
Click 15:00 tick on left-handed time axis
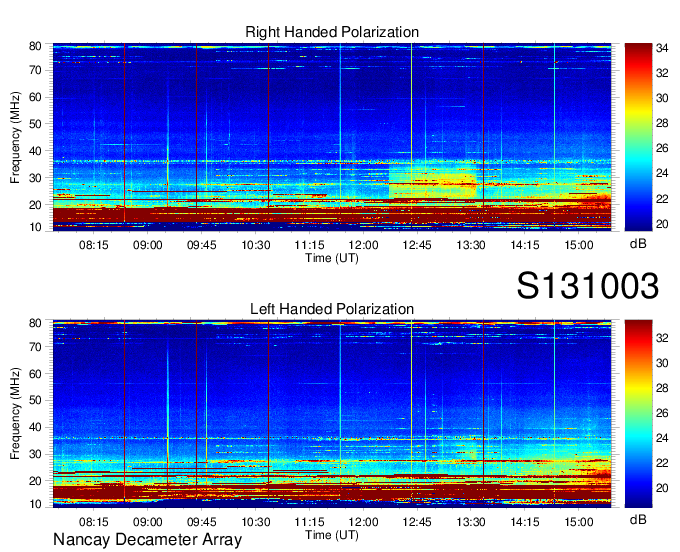(x=579, y=521)
